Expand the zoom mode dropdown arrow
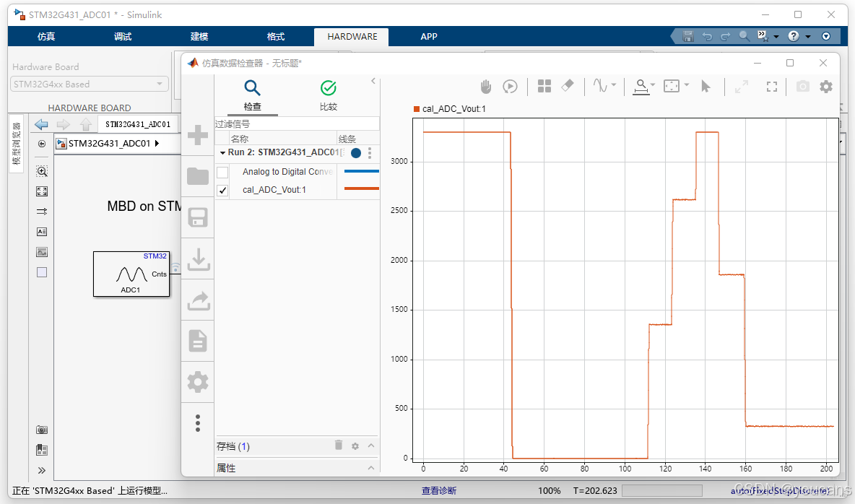The image size is (855, 504). click(687, 84)
